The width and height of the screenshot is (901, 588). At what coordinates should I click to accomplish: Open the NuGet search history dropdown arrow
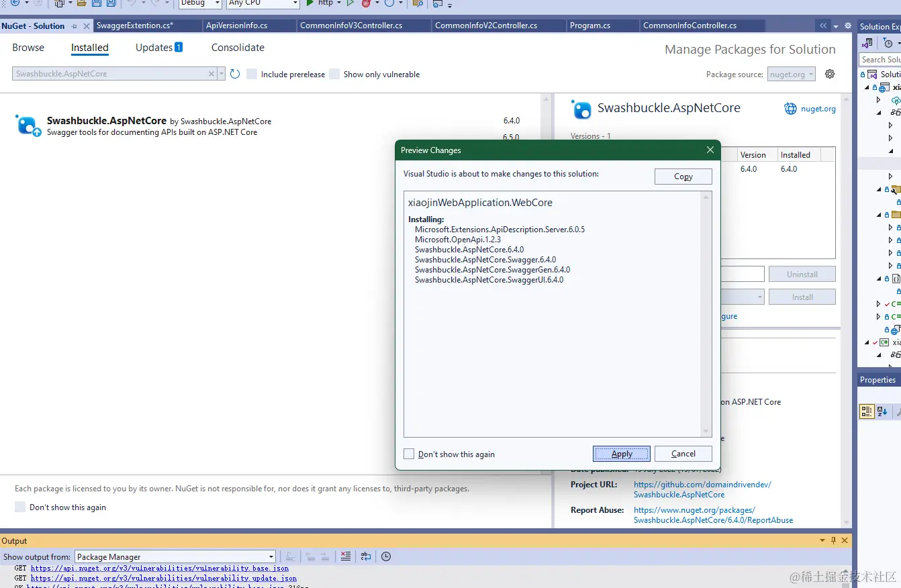click(222, 74)
